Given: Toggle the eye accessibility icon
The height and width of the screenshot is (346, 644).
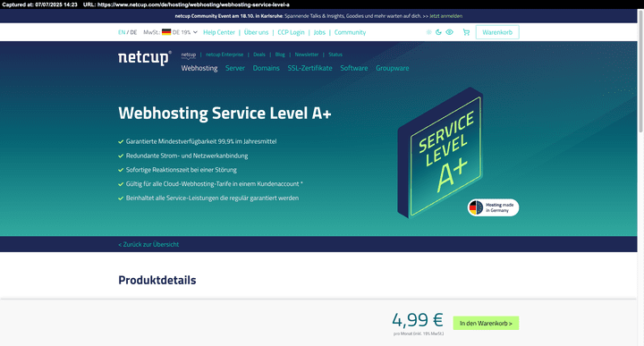Looking at the screenshot, I should [x=450, y=32].
